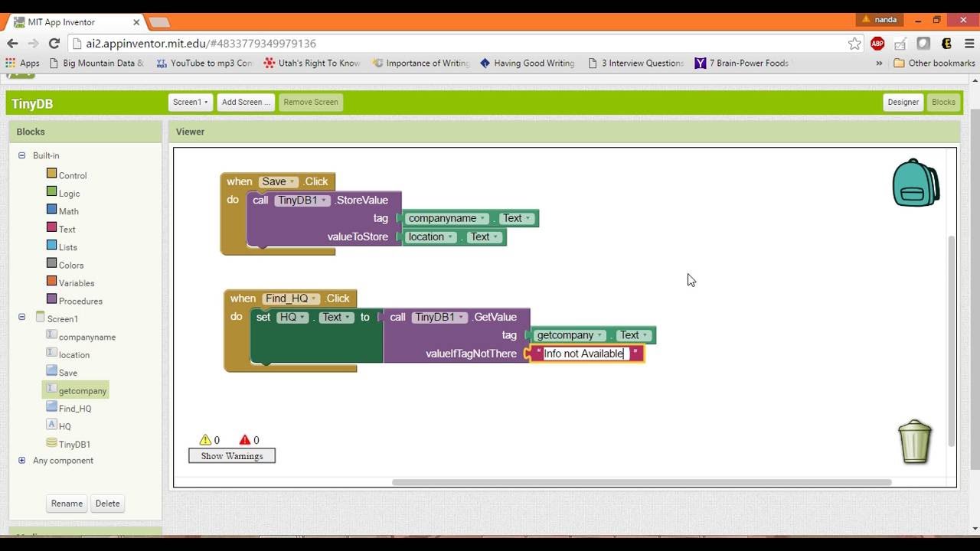Expand the Any component tree
The height and width of the screenshot is (551, 980).
[21, 460]
